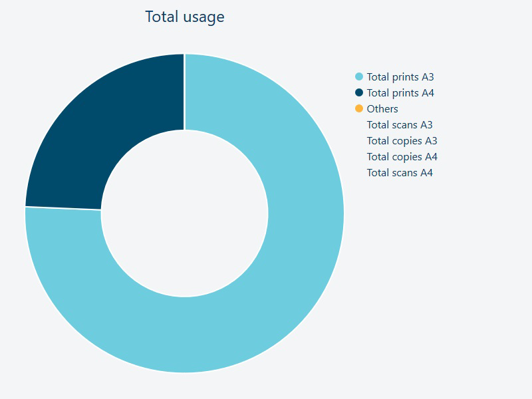Click the light blue Total prints A3 legend dot
Screen dimensions: 532x399
tap(359, 77)
